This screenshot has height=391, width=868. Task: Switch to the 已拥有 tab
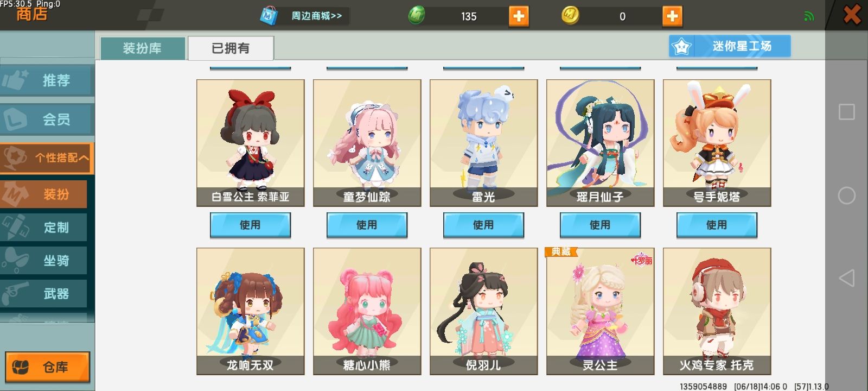[x=231, y=48]
